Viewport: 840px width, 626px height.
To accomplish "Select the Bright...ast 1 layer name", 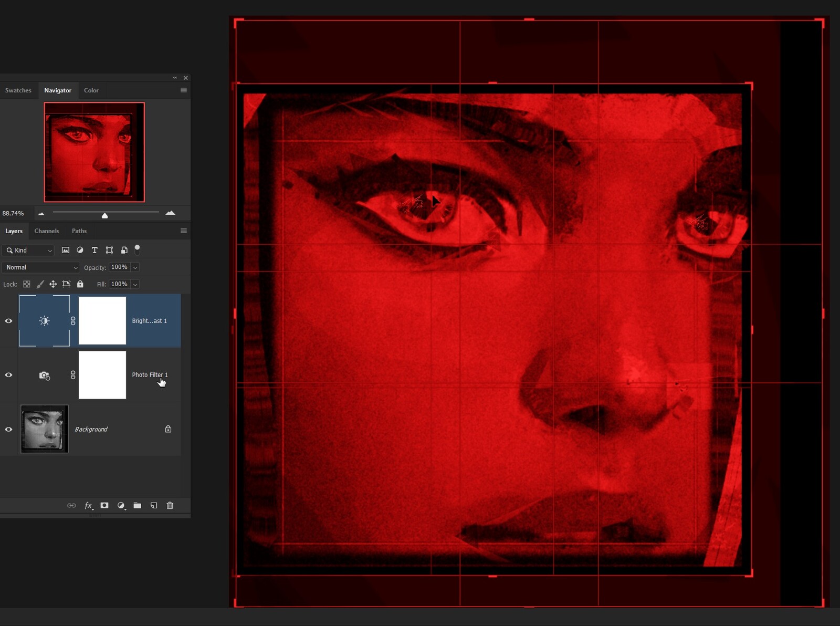I will coord(150,321).
